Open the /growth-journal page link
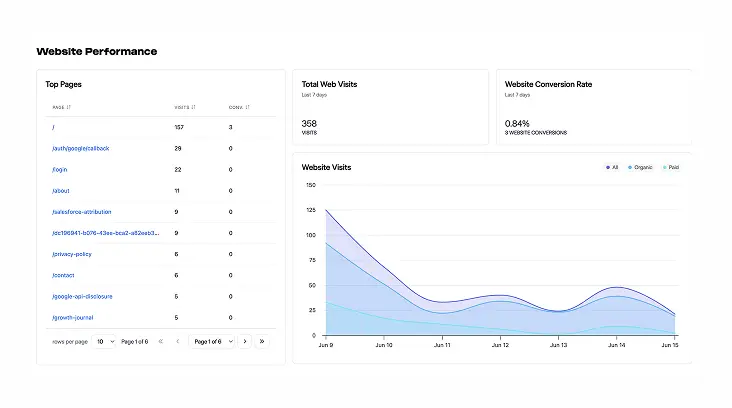 [x=72, y=318]
